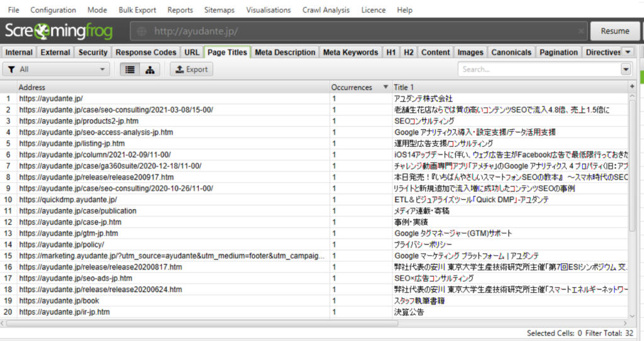Select the Page Titles tab

coord(227,52)
